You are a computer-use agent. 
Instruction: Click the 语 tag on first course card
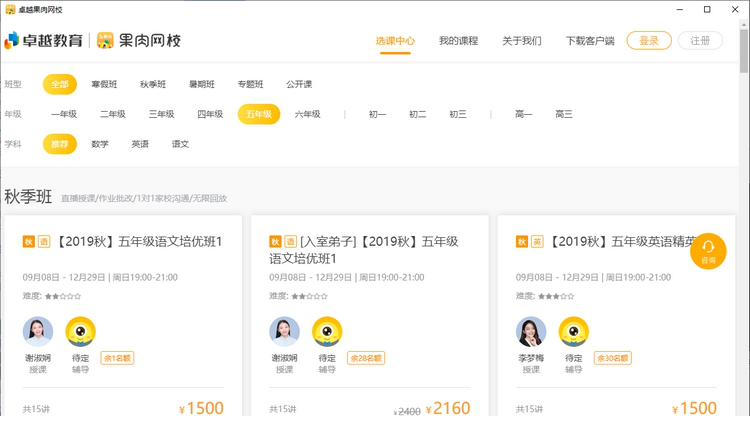[44, 242]
